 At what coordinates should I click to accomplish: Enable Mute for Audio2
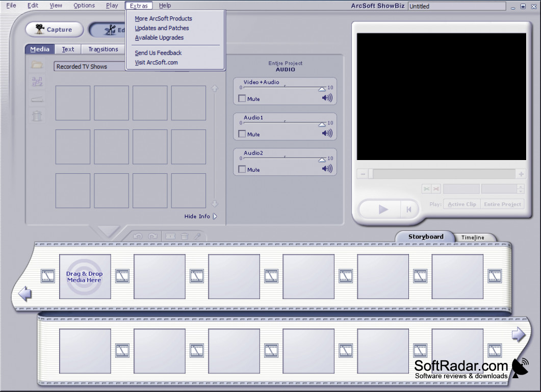(x=242, y=169)
